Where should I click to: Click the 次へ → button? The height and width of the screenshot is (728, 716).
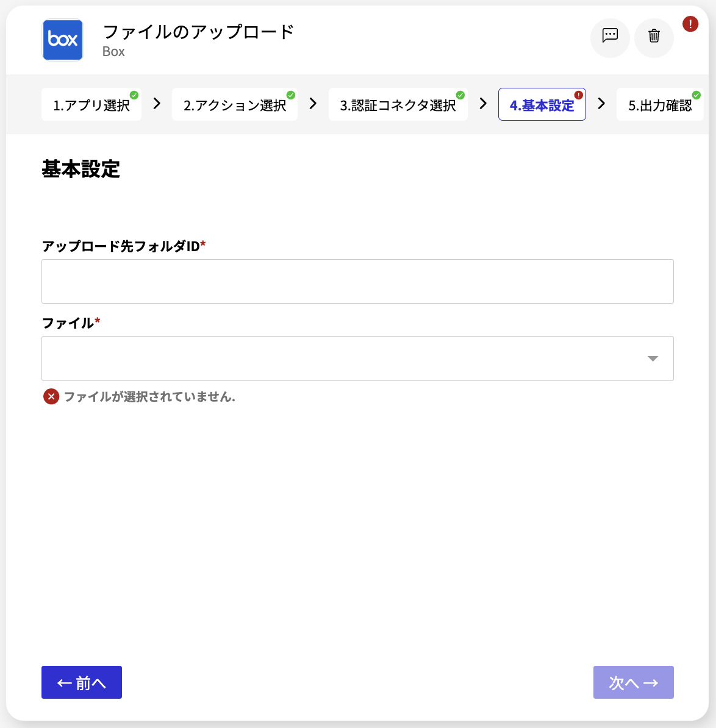pos(633,682)
